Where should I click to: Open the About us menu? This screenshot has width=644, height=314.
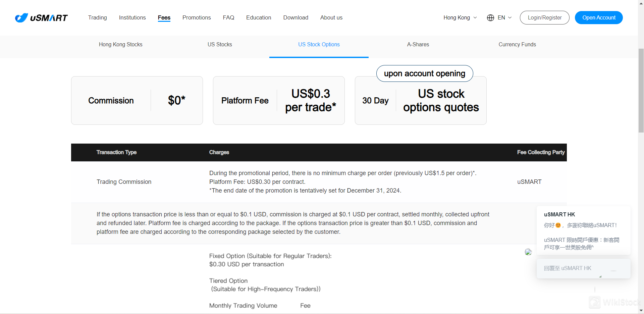coord(331,17)
